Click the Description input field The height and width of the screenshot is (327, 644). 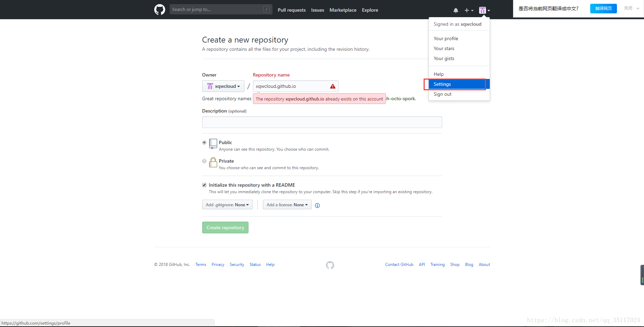(322, 122)
